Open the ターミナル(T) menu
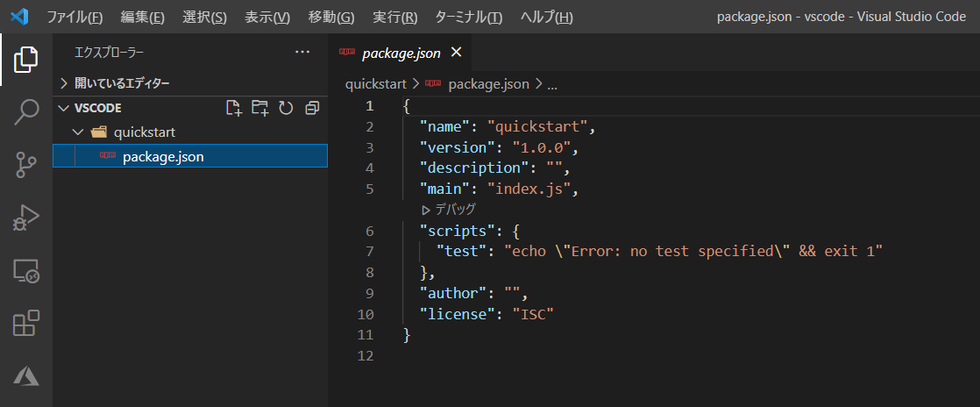Viewport: 980px width, 407px height. coord(468,18)
